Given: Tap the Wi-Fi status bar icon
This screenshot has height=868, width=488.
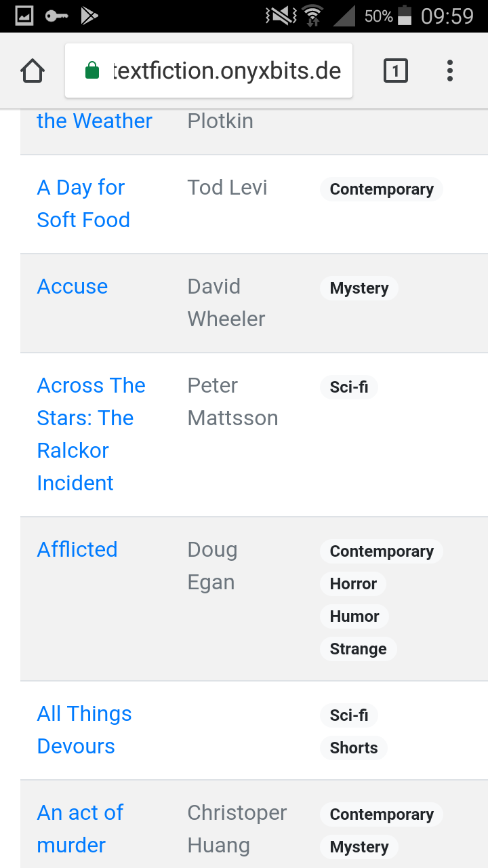Looking at the screenshot, I should (x=312, y=16).
